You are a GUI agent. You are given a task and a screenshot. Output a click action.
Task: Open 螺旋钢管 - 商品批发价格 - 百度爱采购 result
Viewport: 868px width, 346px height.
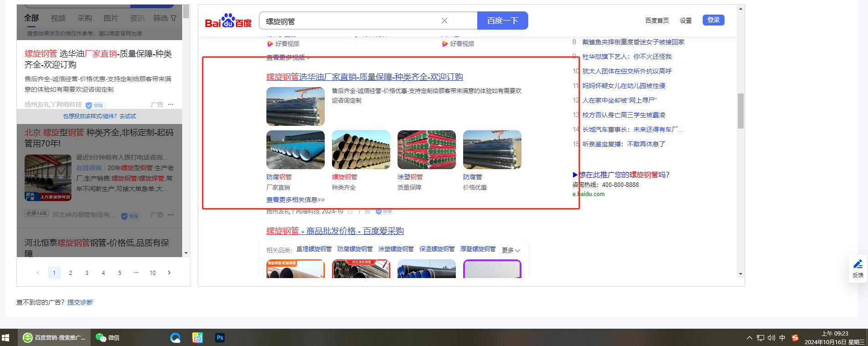(335, 231)
